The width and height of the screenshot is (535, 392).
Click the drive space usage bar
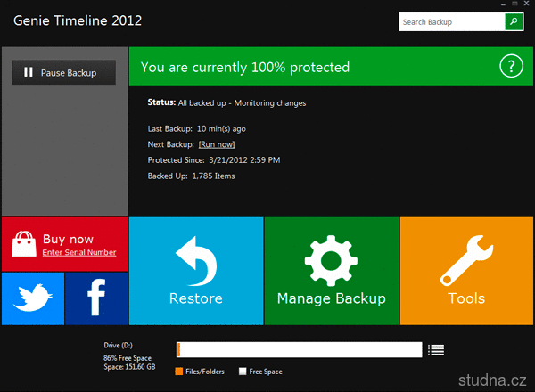pyautogui.click(x=300, y=349)
